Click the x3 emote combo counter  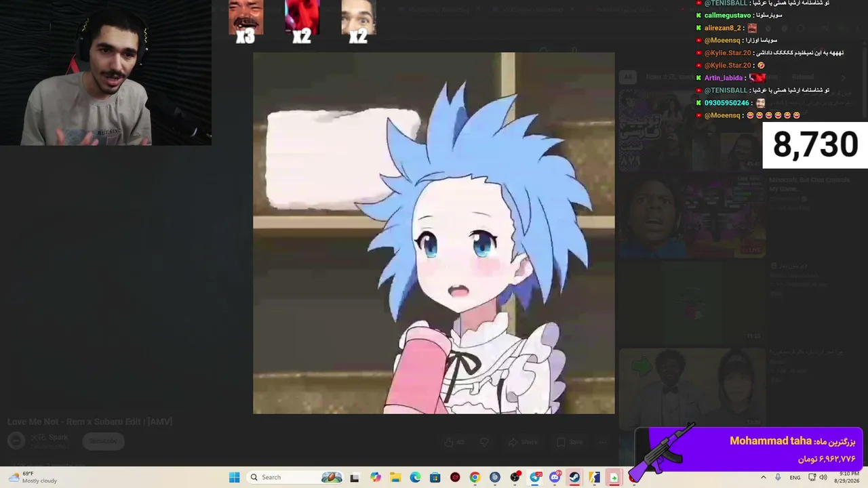[245, 37]
